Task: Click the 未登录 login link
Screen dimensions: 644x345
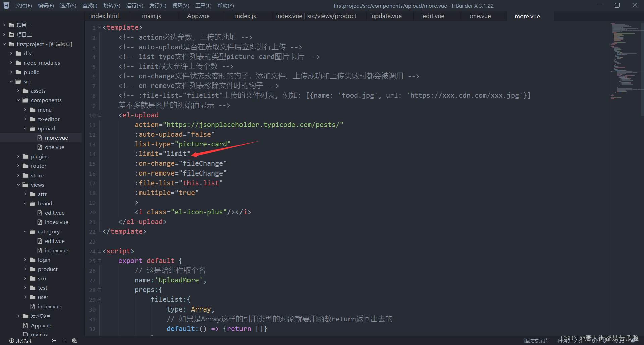Action: pos(23,341)
